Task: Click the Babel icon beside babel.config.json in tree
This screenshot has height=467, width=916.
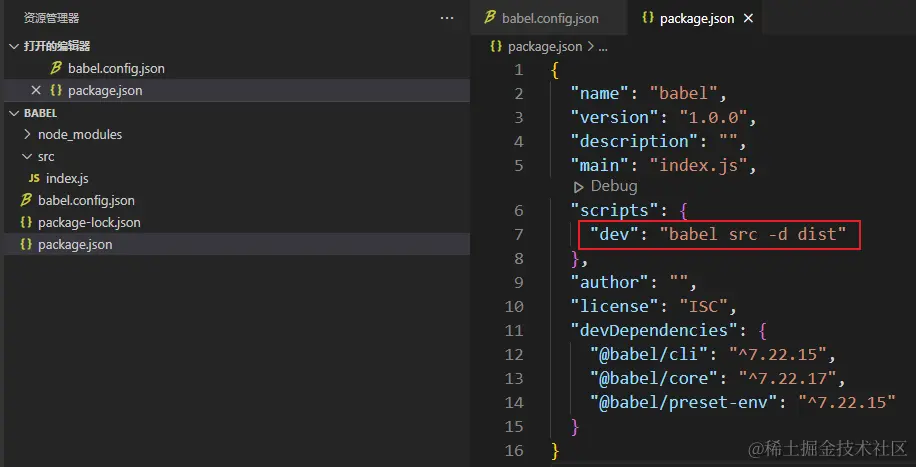Action: pyautogui.click(x=26, y=200)
